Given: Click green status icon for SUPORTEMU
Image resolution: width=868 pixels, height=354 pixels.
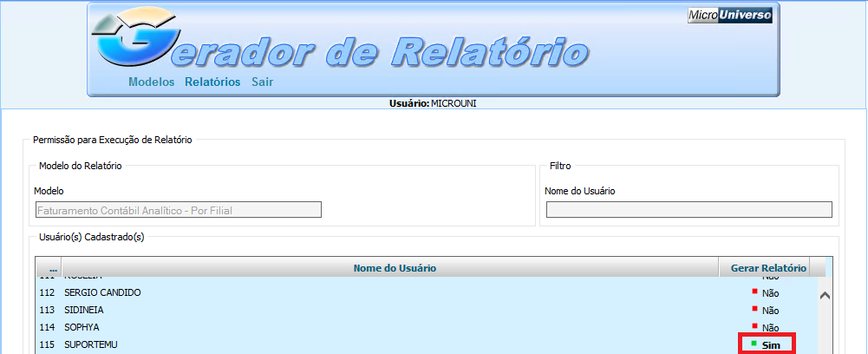Looking at the screenshot, I should click(x=754, y=344).
